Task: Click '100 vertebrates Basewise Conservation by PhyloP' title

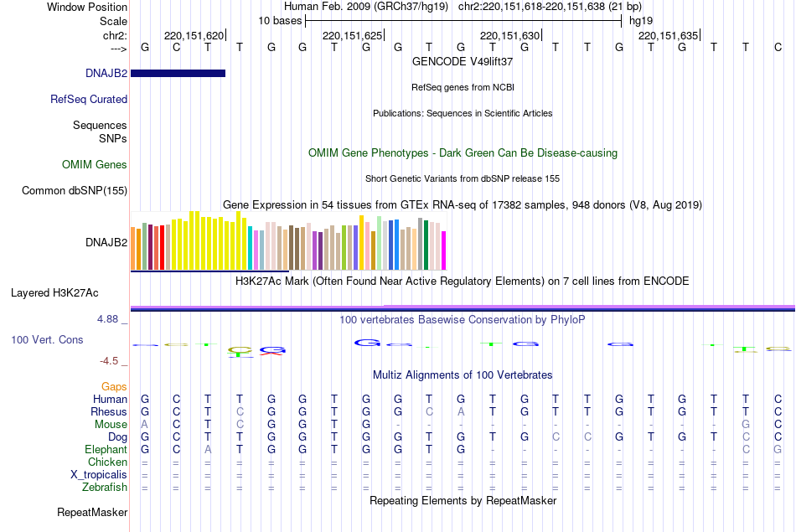Action: coord(463,320)
